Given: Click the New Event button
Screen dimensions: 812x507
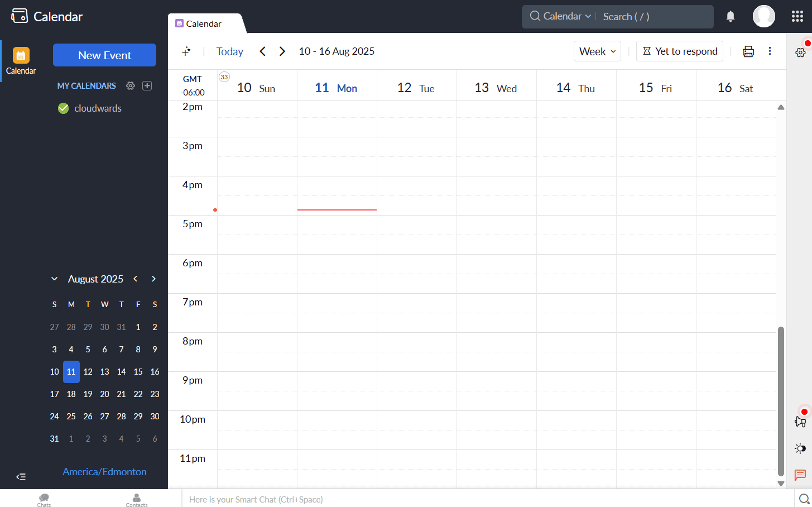Looking at the screenshot, I should (x=104, y=55).
